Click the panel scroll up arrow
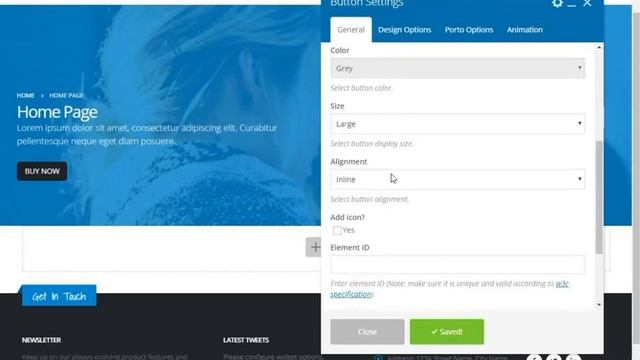 coord(599,48)
